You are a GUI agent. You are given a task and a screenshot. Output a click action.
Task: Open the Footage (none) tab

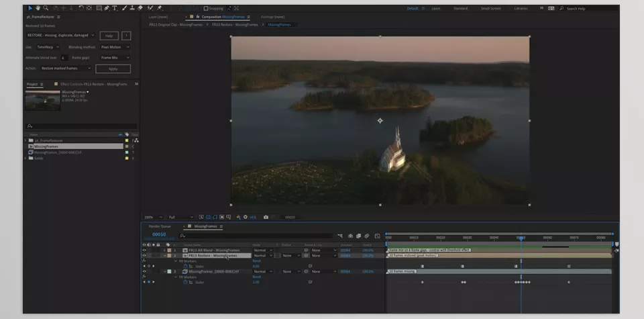pos(273,17)
